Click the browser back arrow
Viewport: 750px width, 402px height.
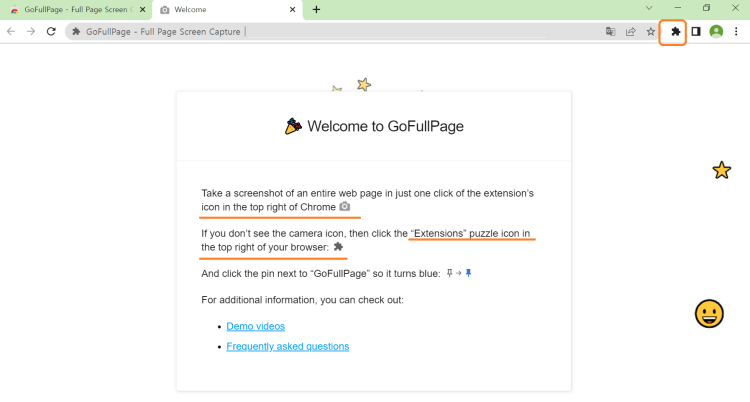pos(11,32)
